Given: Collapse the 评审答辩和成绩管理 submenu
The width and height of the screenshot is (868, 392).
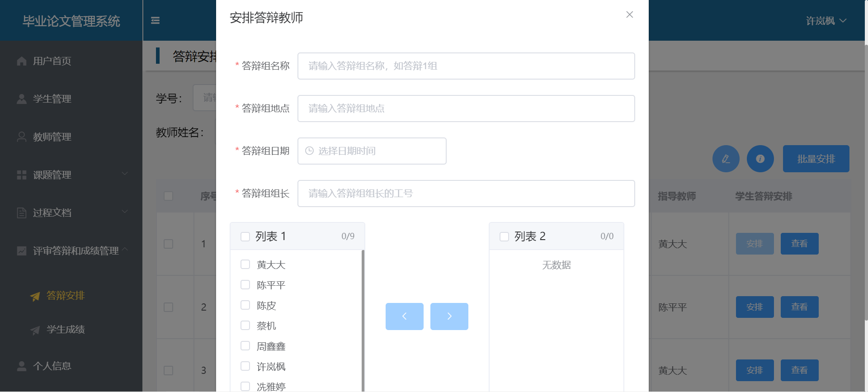Looking at the screenshot, I should (71, 251).
